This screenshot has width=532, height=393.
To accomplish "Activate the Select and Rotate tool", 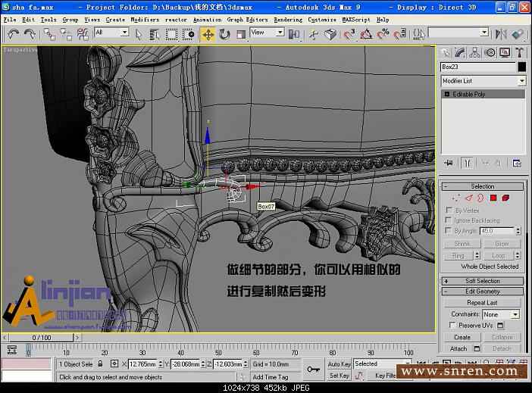I will 224,34.
